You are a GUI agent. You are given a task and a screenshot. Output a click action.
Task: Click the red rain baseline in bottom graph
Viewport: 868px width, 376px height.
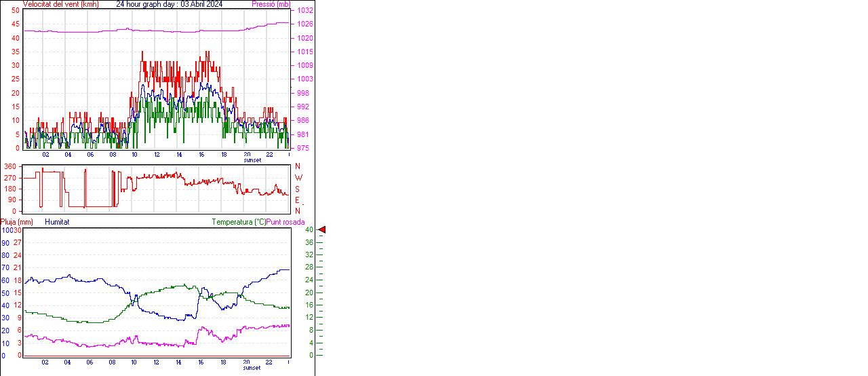pos(156,355)
